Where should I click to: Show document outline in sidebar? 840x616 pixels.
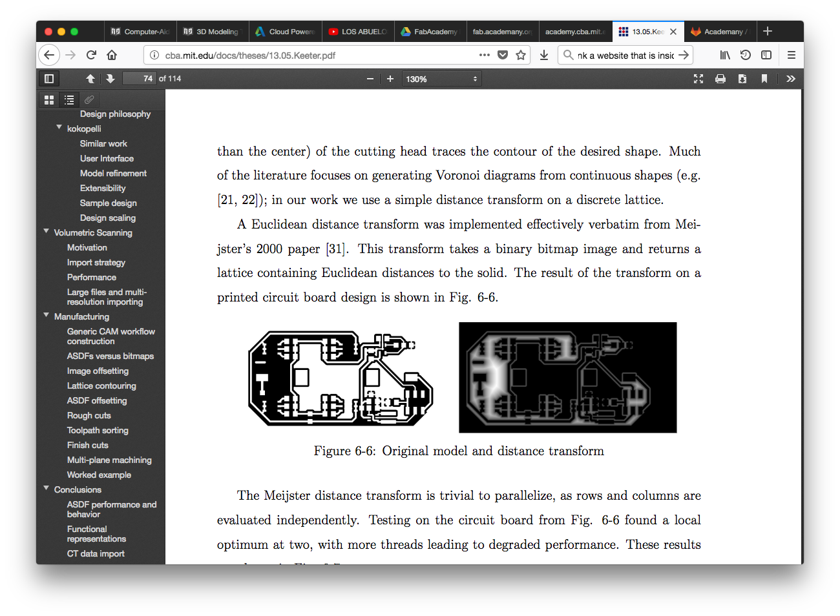[69, 100]
